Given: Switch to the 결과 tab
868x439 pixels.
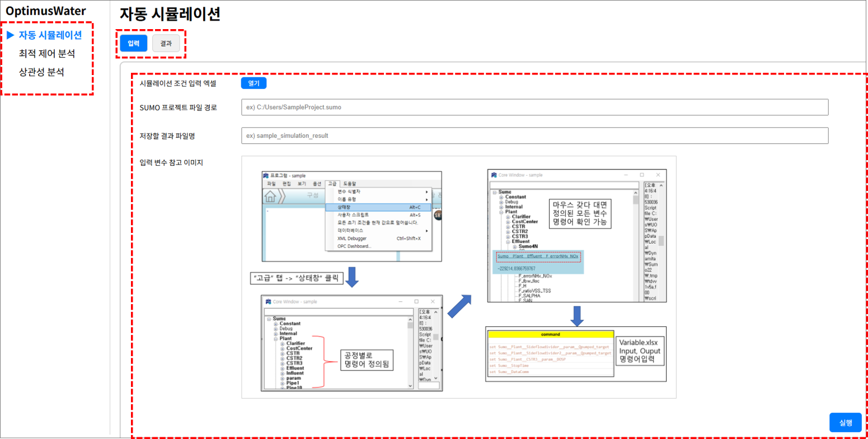Looking at the screenshot, I should click(166, 43).
